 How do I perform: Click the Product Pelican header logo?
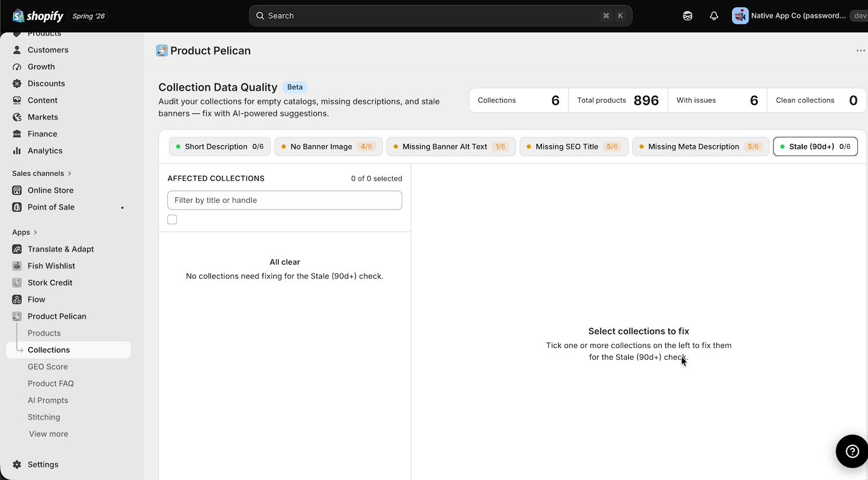tap(162, 50)
